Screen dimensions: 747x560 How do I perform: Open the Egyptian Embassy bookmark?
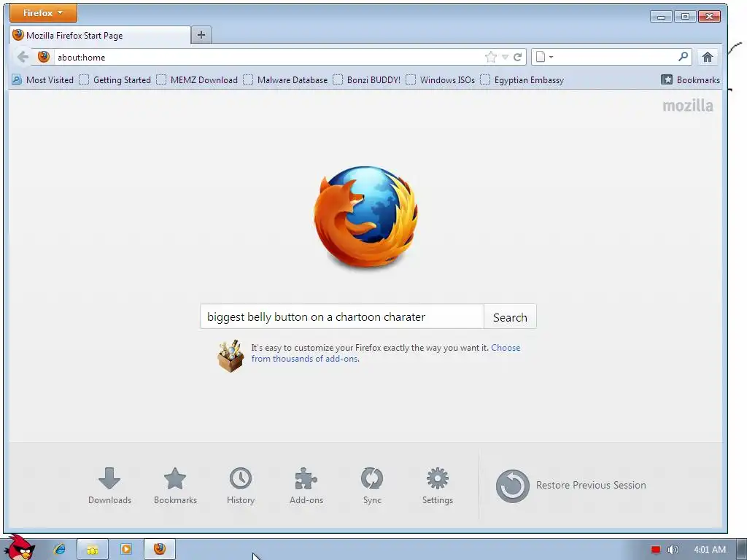point(522,80)
